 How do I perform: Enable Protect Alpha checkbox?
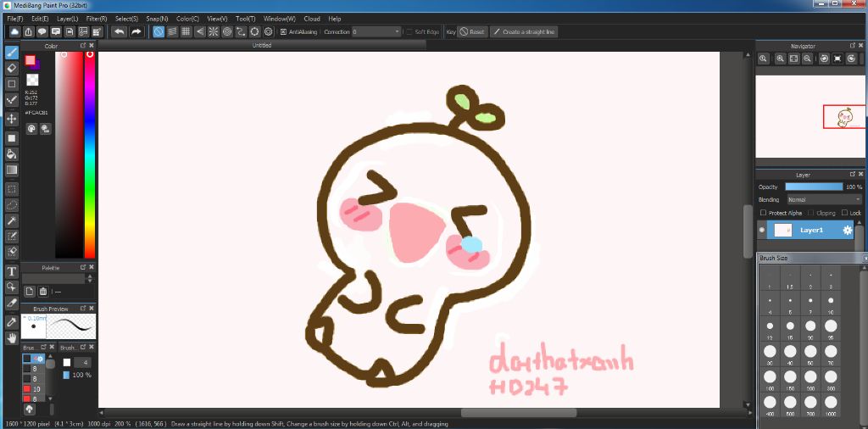pyautogui.click(x=764, y=213)
